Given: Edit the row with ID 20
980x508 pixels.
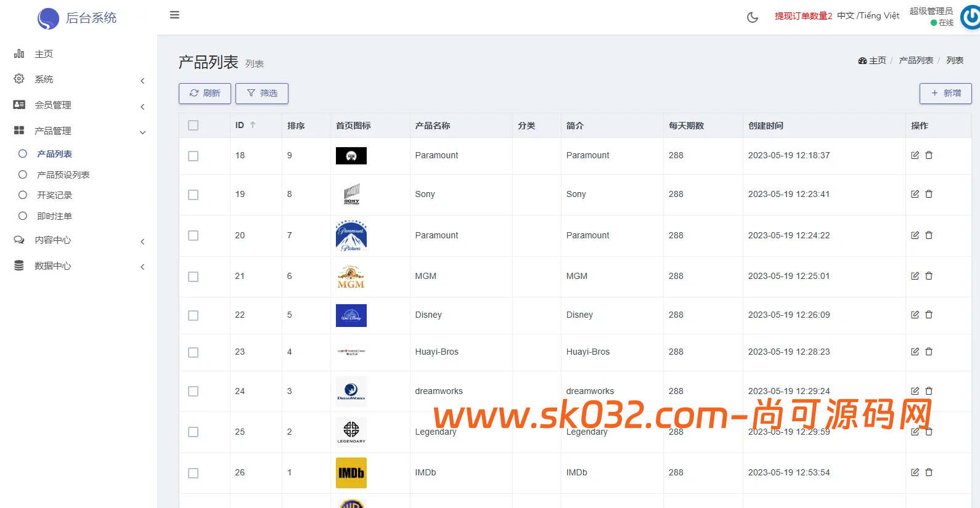Looking at the screenshot, I should (x=915, y=235).
